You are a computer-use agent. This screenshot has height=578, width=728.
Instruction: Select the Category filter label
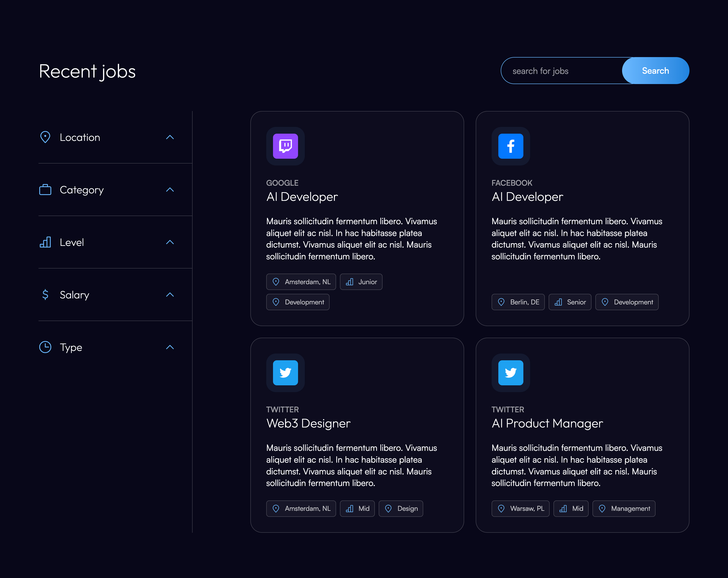click(x=82, y=190)
